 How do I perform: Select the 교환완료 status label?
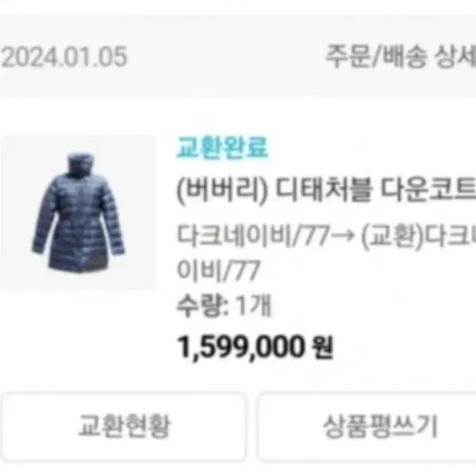click(222, 148)
